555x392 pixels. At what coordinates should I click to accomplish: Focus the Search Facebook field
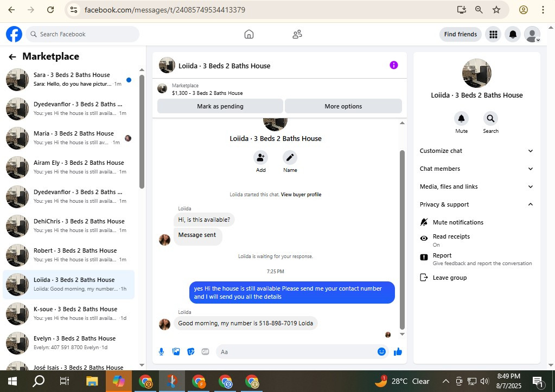[82, 34]
